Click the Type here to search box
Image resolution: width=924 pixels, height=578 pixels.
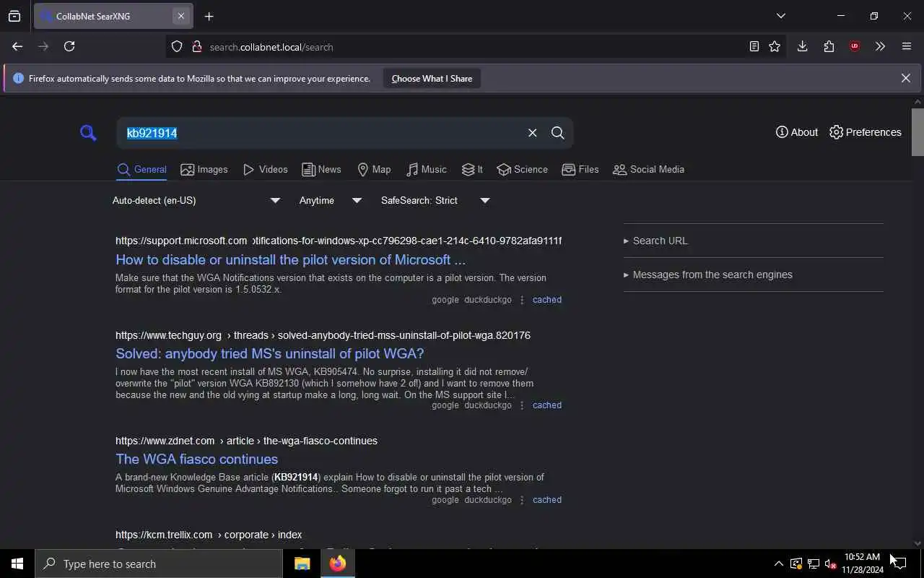(159, 564)
